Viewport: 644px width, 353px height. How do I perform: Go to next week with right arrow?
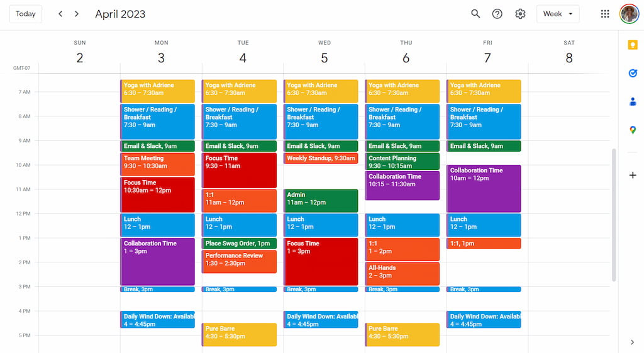click(x=77, y=14)
